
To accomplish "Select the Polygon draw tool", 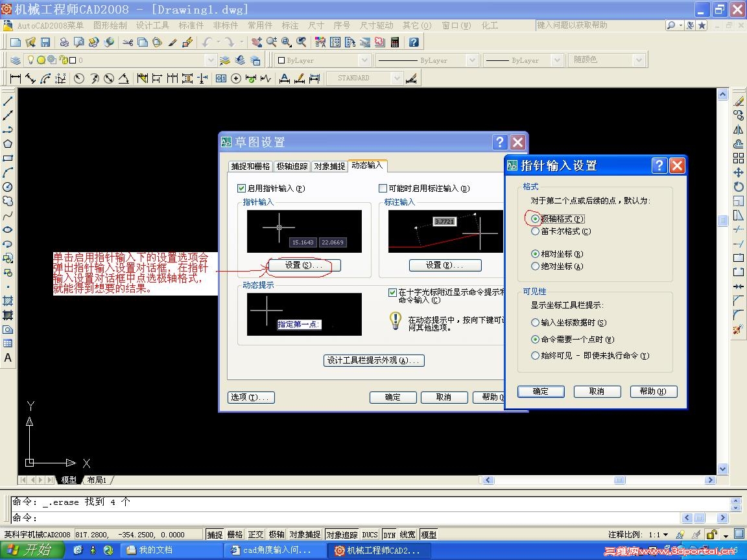I will click(x=8, y=144).
